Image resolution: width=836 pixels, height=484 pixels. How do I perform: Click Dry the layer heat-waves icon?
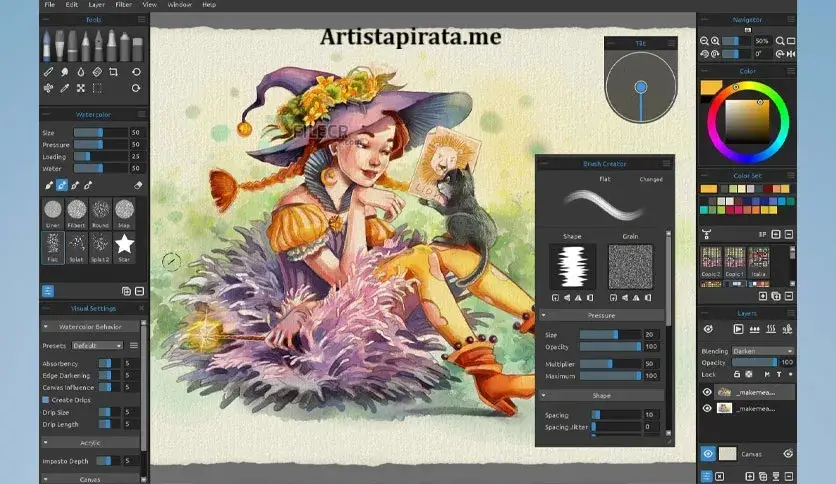pyautogui.click(x=771, y=329)
